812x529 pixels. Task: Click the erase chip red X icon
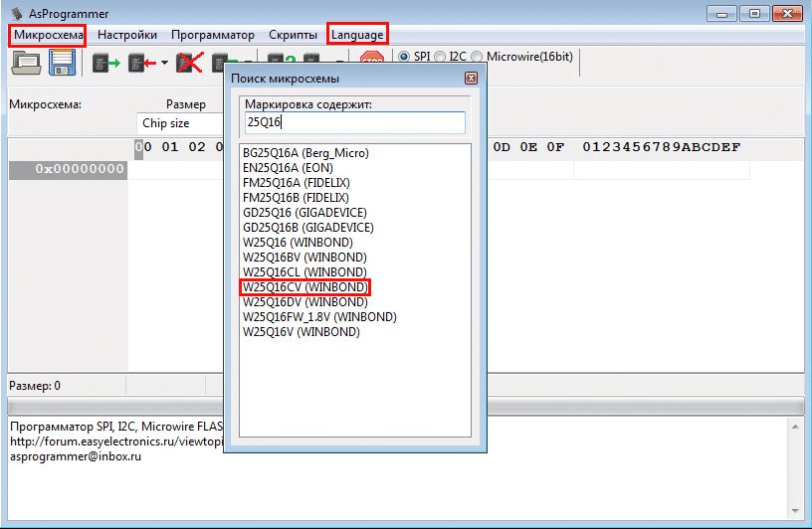189,64
